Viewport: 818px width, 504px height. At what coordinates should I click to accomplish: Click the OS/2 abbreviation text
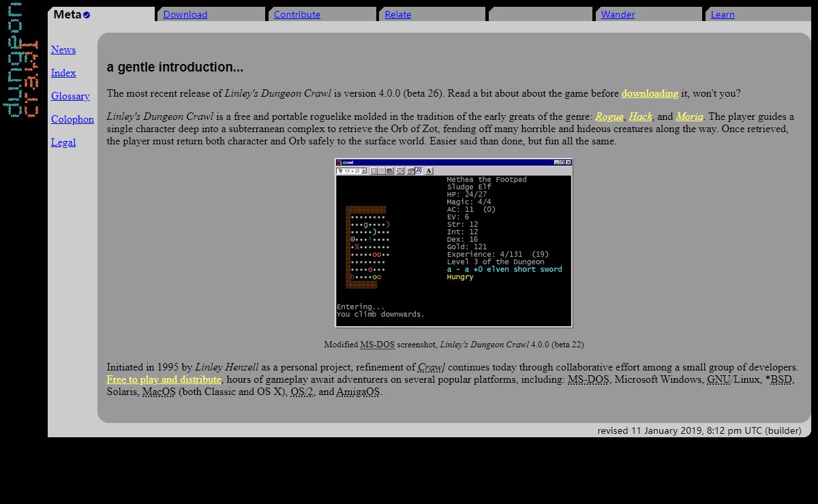click(x=302, y=392)
